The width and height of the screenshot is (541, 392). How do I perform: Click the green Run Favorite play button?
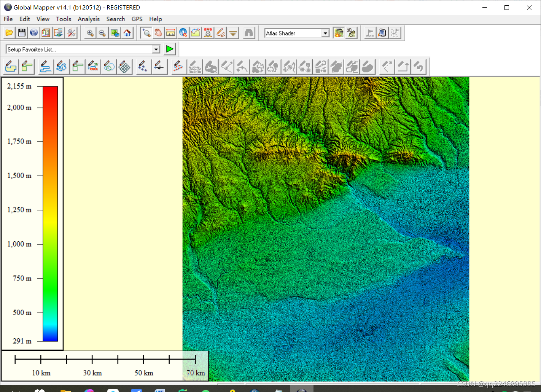[x=170, y=49]
